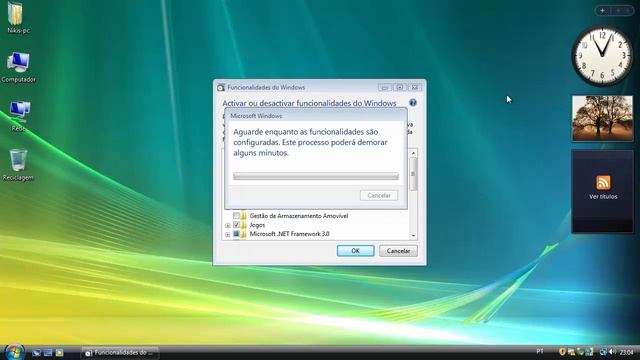Open the help icon in Funcionalidades dialog
Viewport: 640px width, 360px height.
(x=413, y=102)
